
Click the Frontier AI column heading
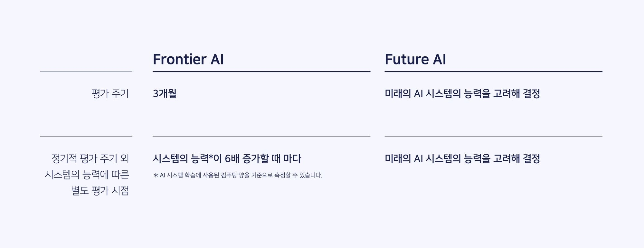[188, 59]
